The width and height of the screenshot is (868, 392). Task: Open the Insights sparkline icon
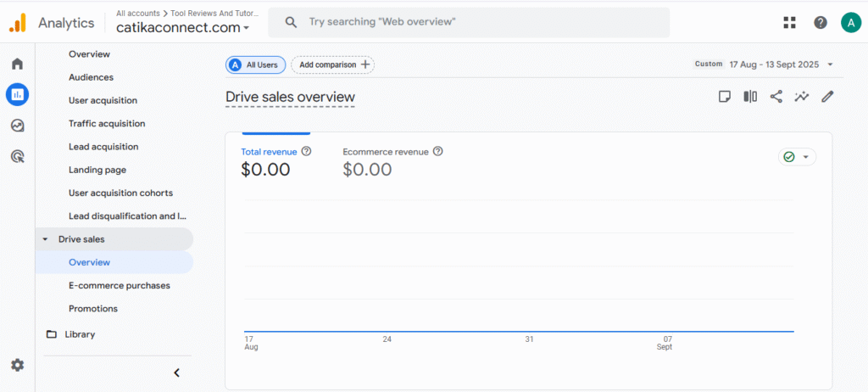tap(801, 97)
